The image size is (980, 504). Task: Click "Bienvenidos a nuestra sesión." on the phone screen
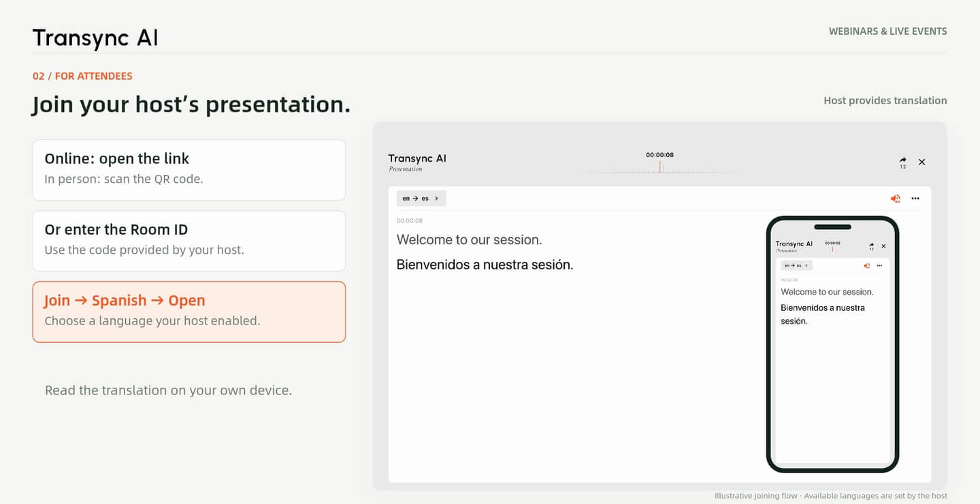[823, 314]
